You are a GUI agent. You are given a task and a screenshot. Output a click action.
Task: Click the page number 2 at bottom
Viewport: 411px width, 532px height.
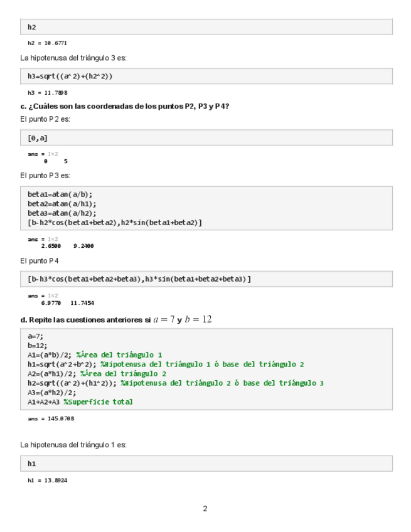(x=205, y=509)
